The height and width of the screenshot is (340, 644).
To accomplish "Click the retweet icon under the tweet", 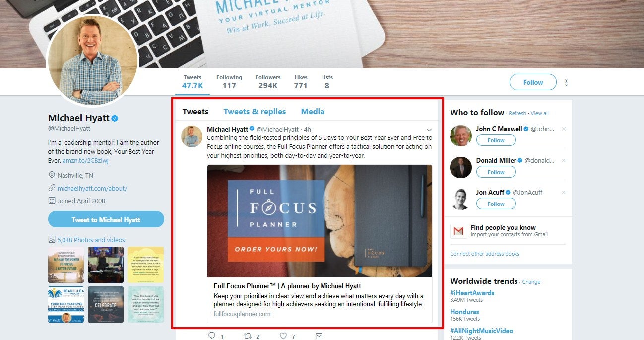I will coord(247,336).
